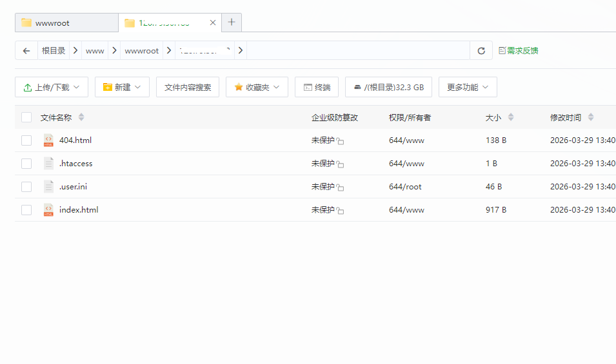Sort by 大小 using sort arrows
The image size is (616, 364).
[x=511, y=117]
